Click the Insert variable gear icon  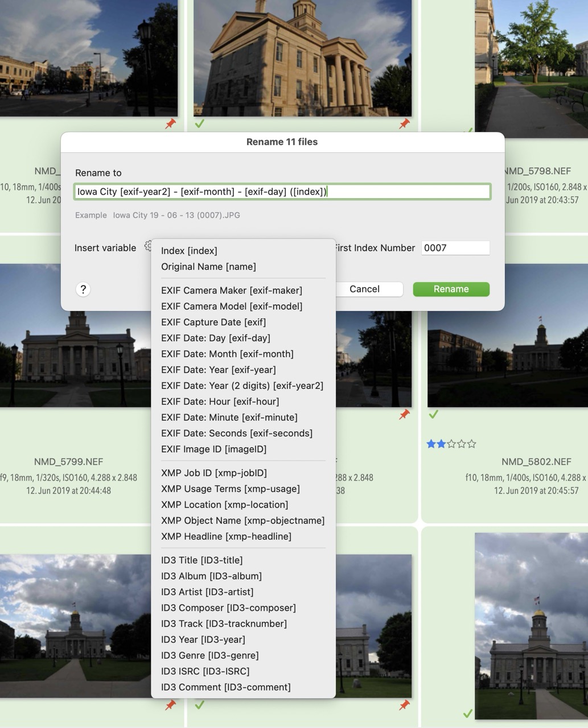coord(148,246)
